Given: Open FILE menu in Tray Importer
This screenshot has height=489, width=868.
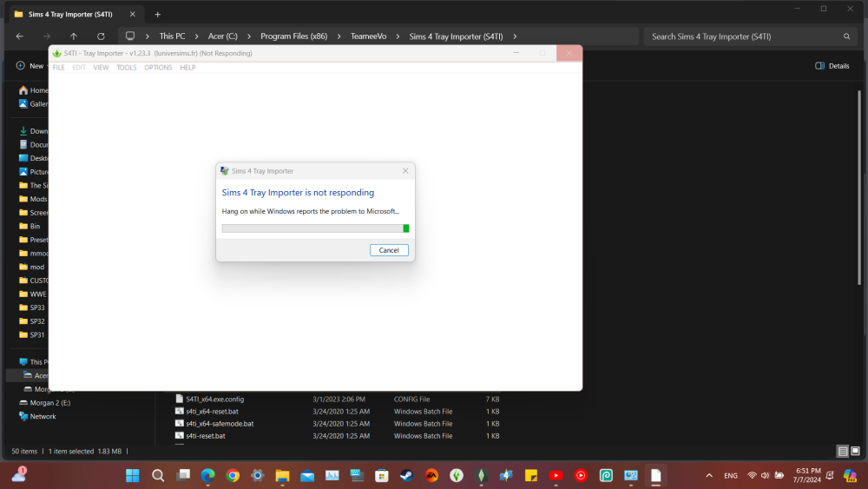Looking at the screenshot, I should pos(59,68).
